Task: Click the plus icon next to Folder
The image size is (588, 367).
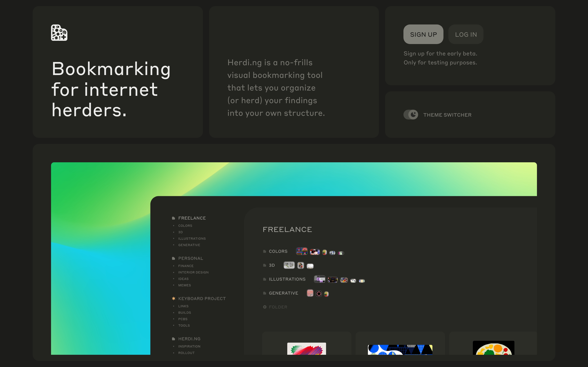Action: tap(265, 307)
